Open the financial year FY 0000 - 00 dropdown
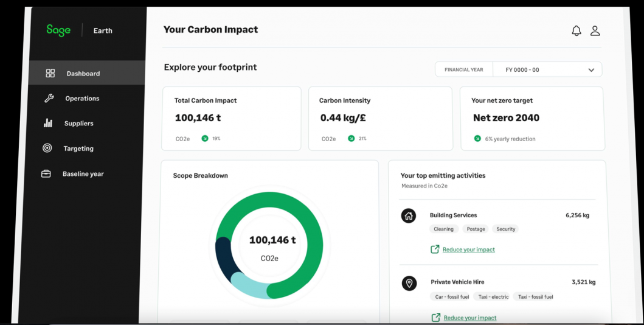This screenshot has width=644, height=325. point(547,69)
